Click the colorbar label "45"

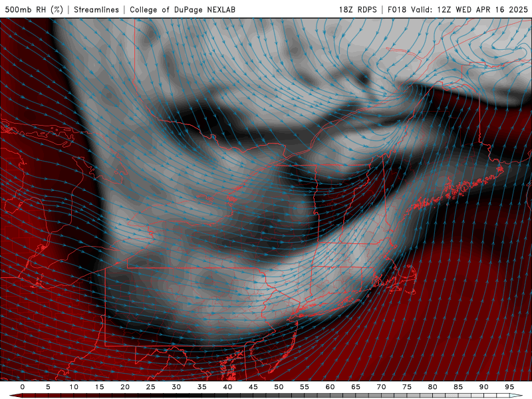pyautogui.click(x=253, y=387)
